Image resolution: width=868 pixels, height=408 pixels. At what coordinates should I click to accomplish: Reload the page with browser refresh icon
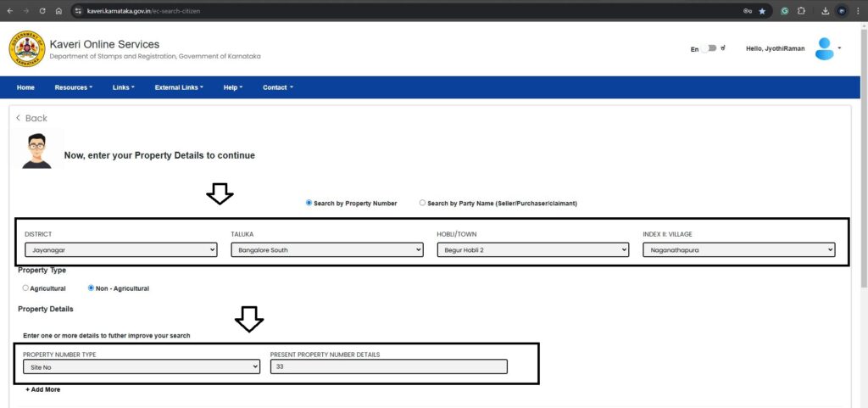(42, 11)
